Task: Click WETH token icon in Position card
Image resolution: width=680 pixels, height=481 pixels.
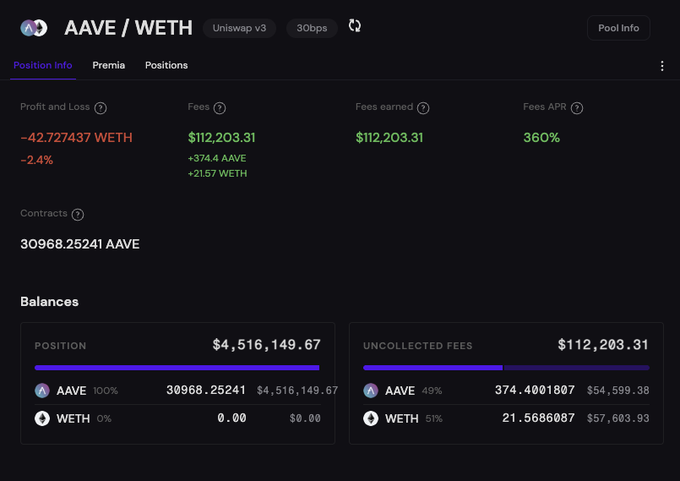Action: pyautogui.click(x=42, y=419)
